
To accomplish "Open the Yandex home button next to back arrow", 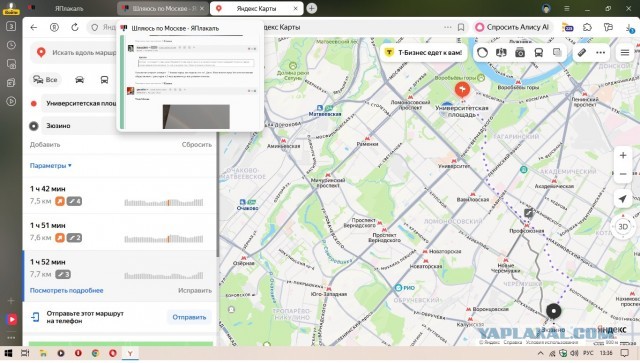I will point(54,27).
